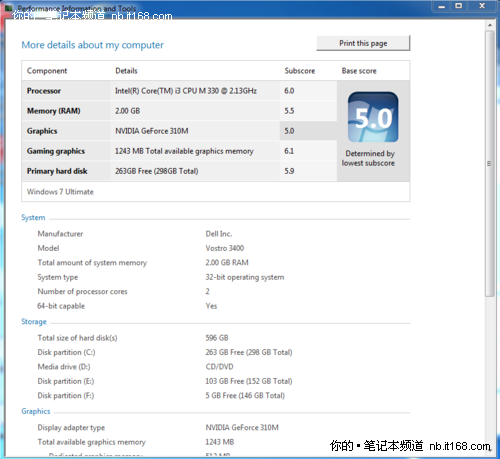This screenshot has width=500, height=459.
Task: Select the Processor row in the table
Action: pyautogui.click(x=179, y=91)
